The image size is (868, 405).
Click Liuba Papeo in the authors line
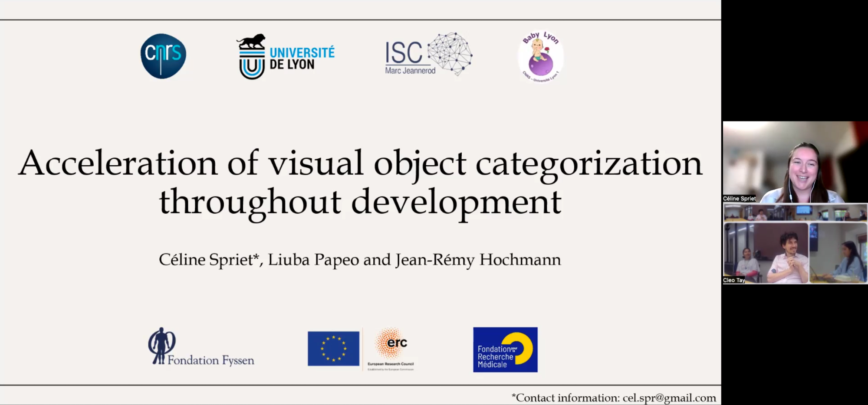(313, 260)
